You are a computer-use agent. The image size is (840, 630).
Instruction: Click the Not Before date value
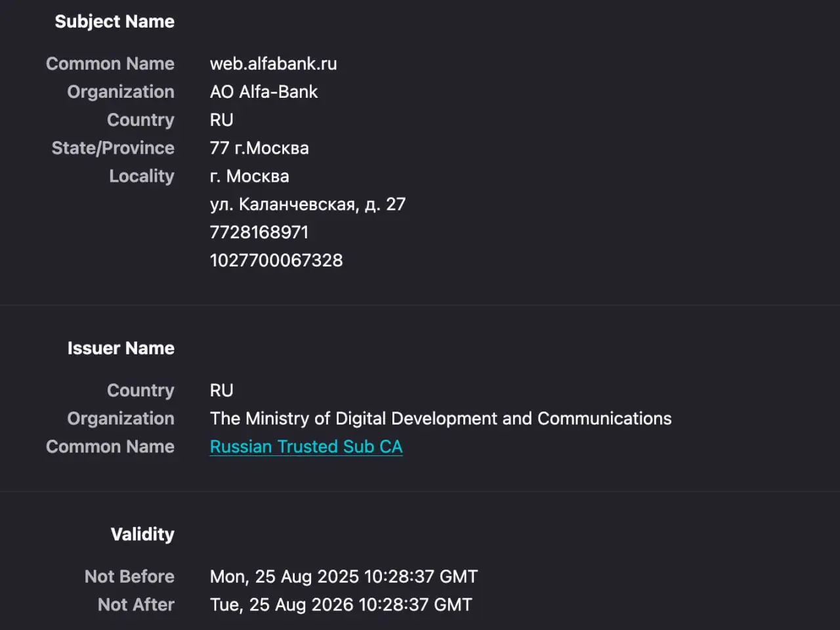[344, 577]
